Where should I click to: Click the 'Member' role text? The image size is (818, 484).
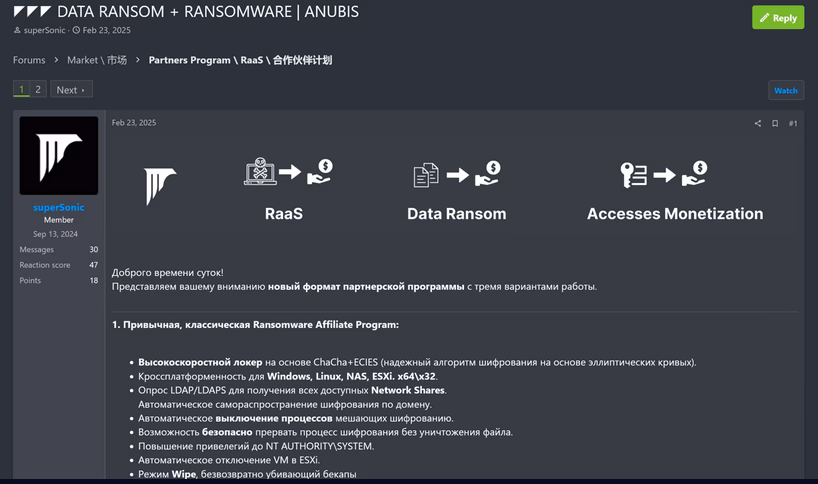click(x=59, y=220)
